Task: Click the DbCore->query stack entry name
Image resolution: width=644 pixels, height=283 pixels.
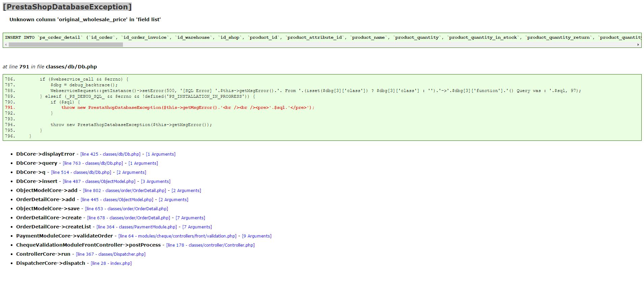Action: tap(37, 163)
